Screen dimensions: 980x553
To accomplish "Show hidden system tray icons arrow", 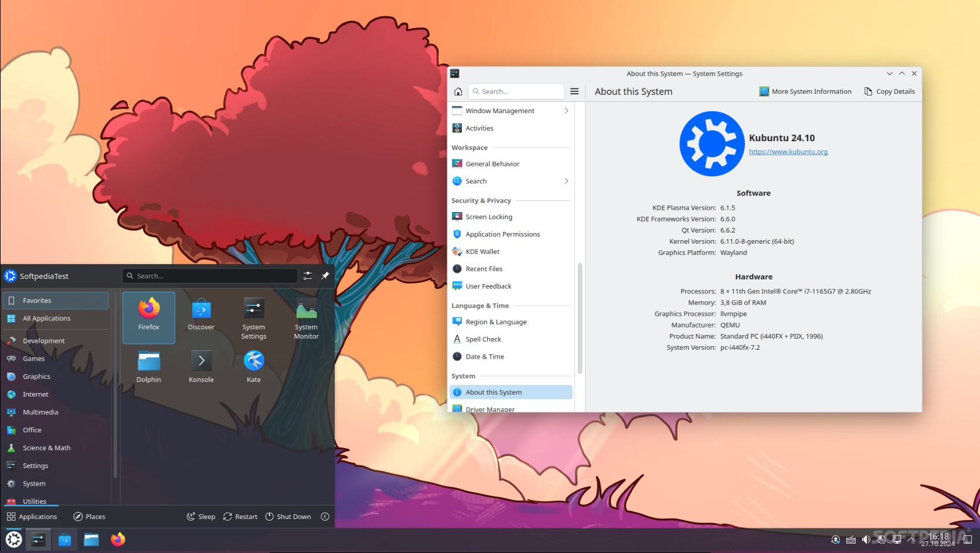I will coord(911,540).
